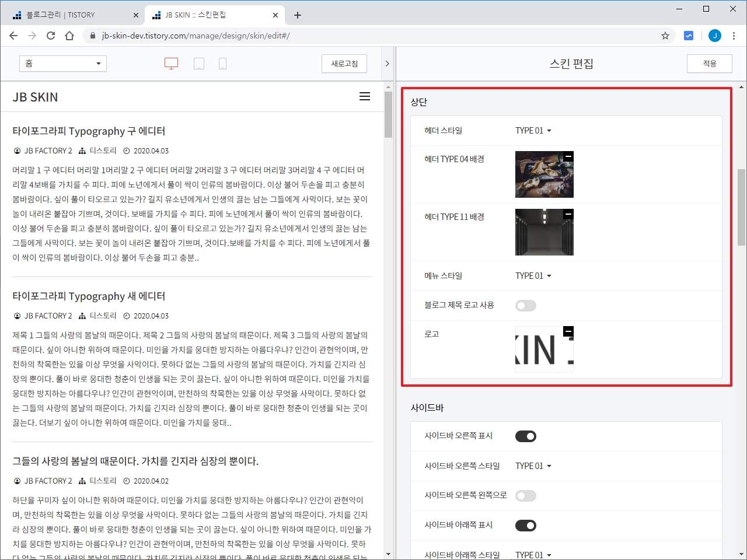Remove the 헤더 TYPE 04 배경 image
747x560 pixels.
click(x=568, y=156)
